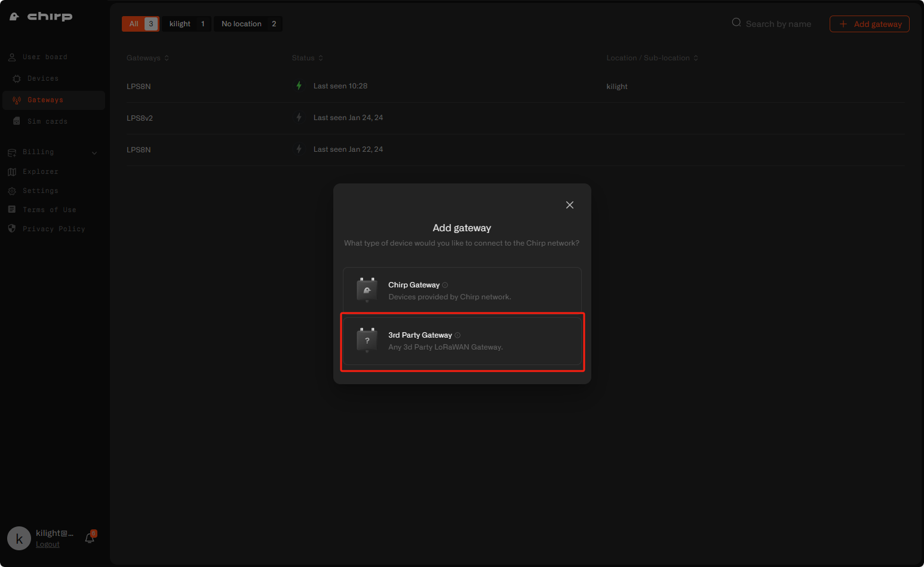Click the Privacy Policy shield icon
This screenshot has height=567, width=924.
click(x=12, y=229)
